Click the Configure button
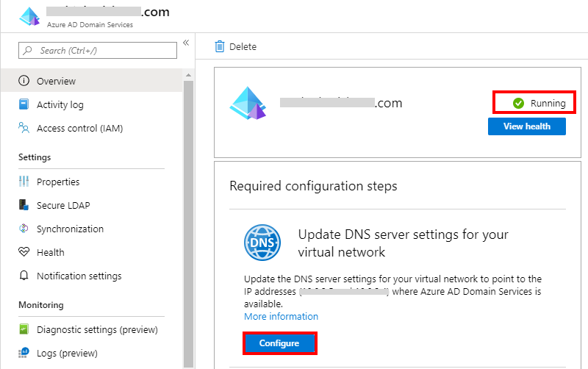 click(x=279, y=343)
